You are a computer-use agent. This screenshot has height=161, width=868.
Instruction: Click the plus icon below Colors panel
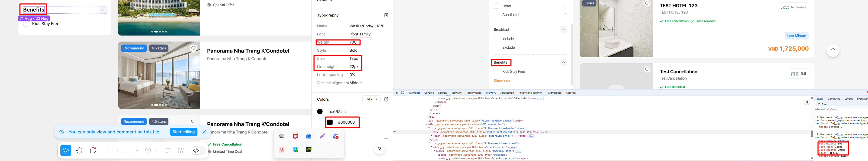(386, 139)
